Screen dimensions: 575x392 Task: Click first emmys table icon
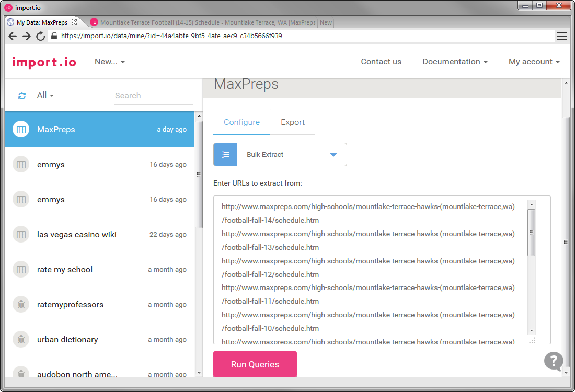[x=21, y=165]
